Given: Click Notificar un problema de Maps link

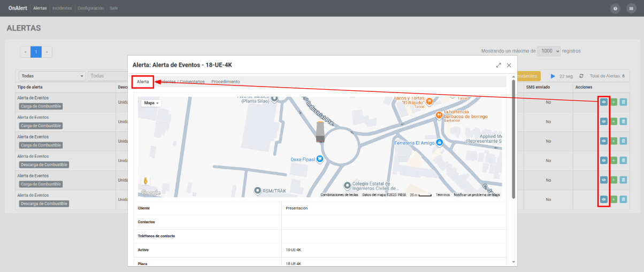Looking at the screenshot, I should pyautogui.click(x=477, y=195).
